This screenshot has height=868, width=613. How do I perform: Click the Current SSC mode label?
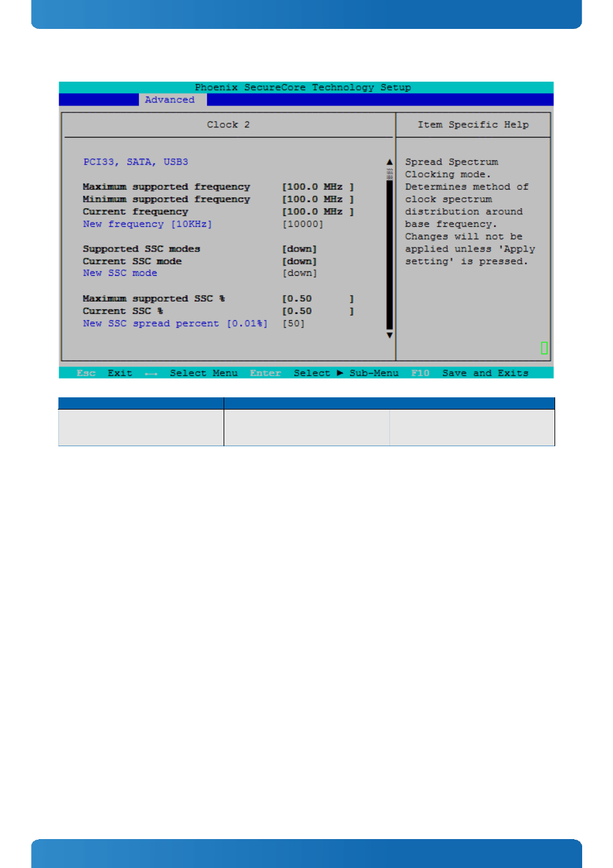point(132,261)
